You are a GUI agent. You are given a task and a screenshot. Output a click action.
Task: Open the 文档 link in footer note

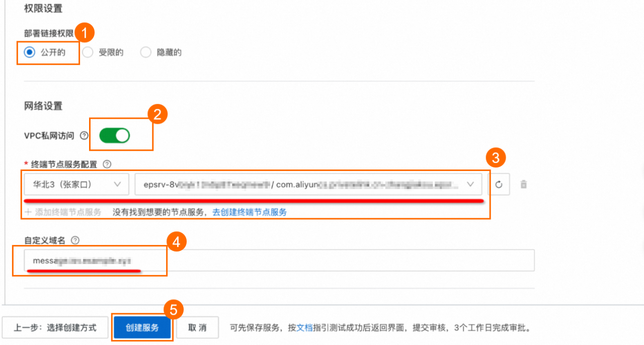[x=304, y=327]
